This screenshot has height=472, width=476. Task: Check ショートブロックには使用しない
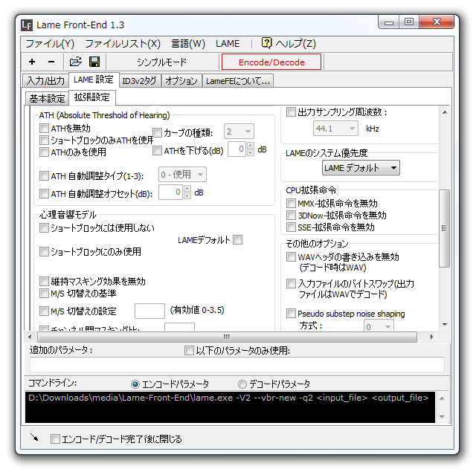[x=44, y=227]
